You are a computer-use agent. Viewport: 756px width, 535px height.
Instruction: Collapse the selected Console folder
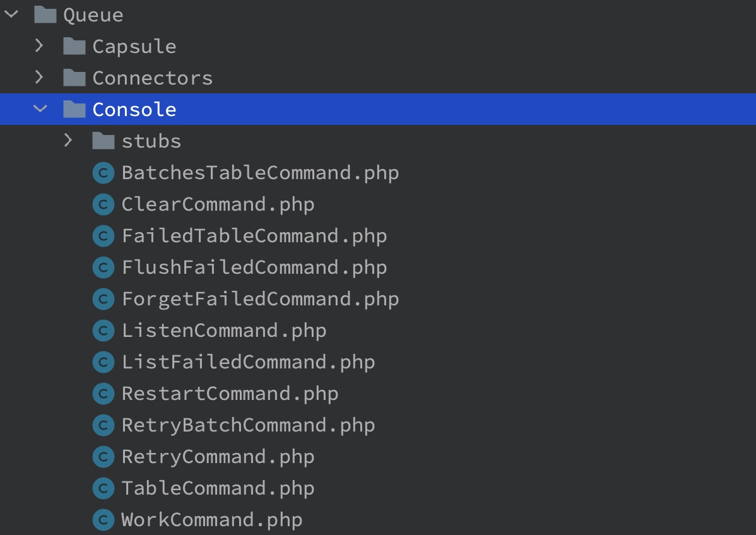pos(40,109)
